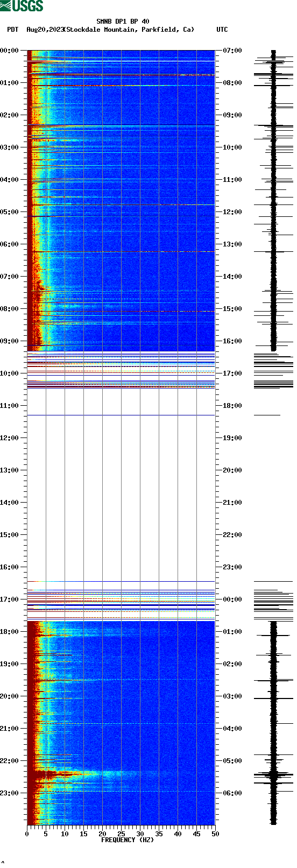
Task: Click the 23:00 UTC label on right axis
Action: (232, 567)
